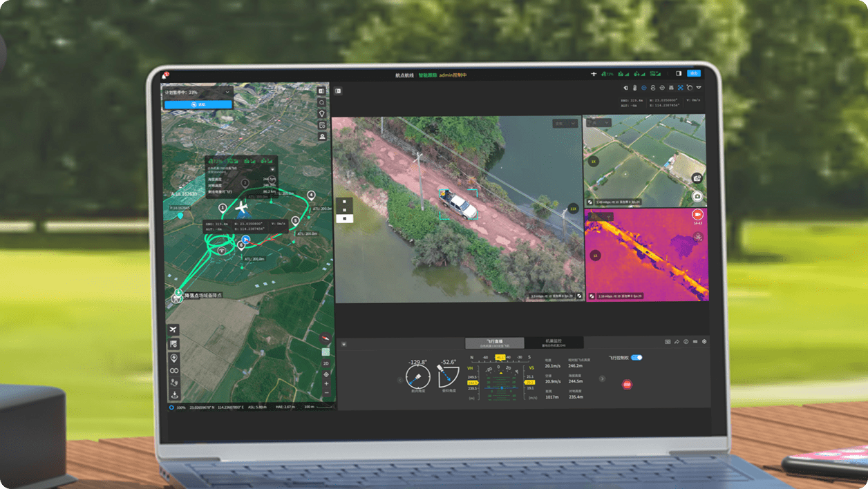This screenshot has height=489, width=868.
Task: Click the 11X zoom indicator on main video
Action: coord(573,209)
